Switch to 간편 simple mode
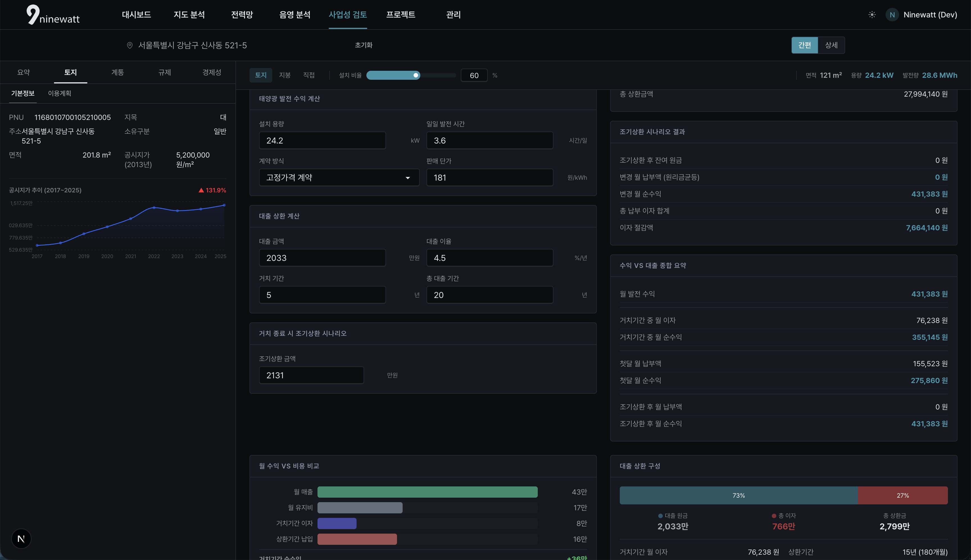Screen dimensions: 971x560 click(804, 45)
